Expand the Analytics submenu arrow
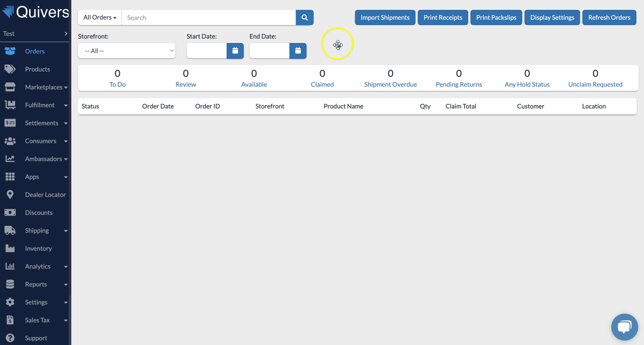The image size is (644, 345). tap(66, 267)
